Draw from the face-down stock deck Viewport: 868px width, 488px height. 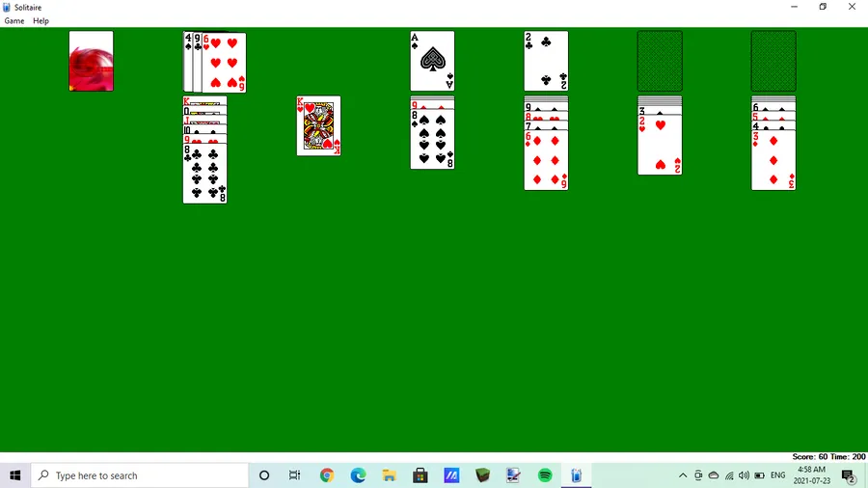(x=92, y=61)
